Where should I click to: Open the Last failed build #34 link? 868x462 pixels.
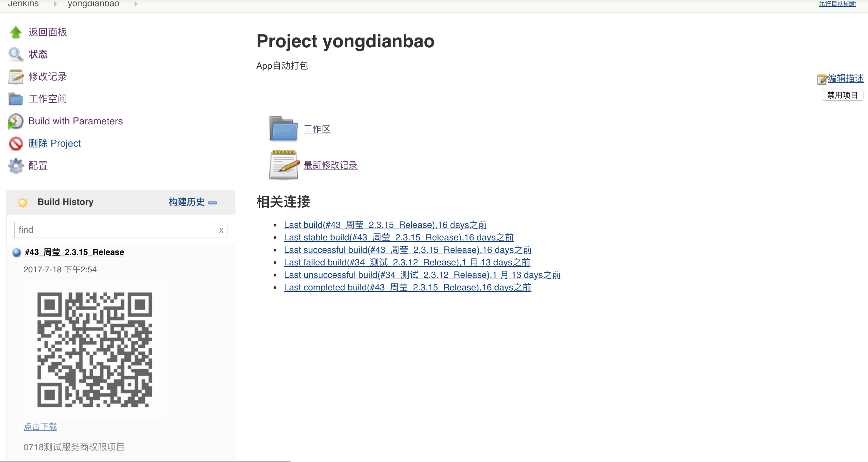[407, 262]
